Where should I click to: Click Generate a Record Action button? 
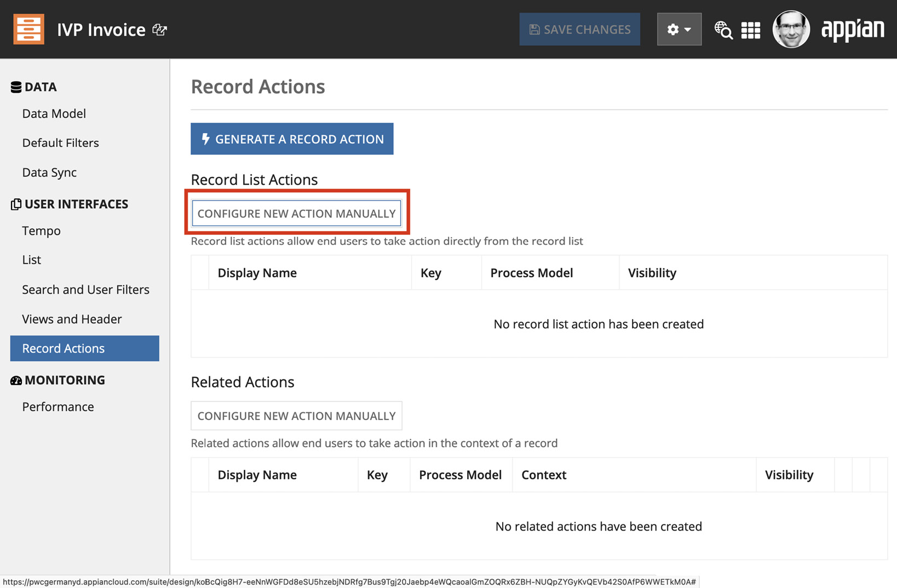tap(292, 139)
